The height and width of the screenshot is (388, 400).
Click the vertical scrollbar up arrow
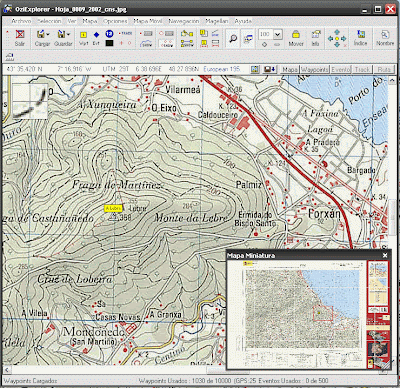(392, 80)
